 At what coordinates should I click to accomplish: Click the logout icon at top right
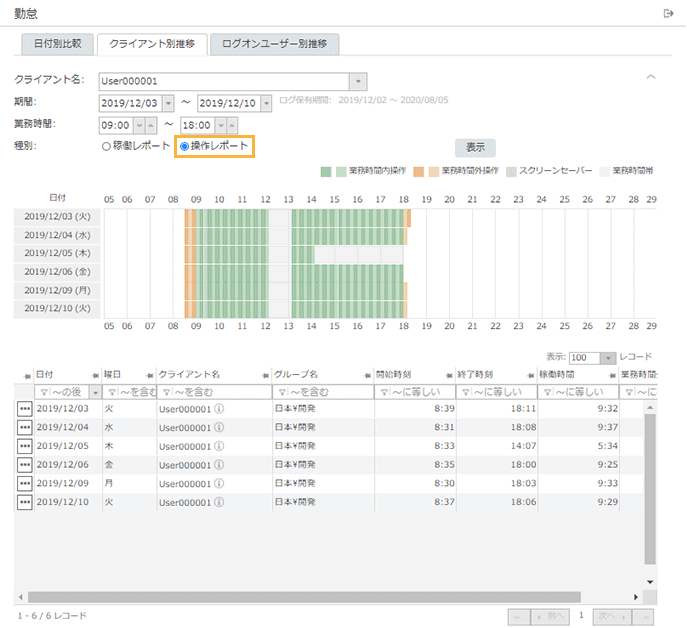click(x=668, y=13)
